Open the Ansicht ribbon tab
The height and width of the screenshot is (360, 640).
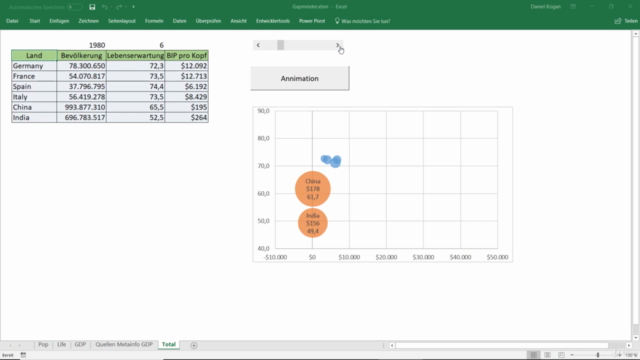238,21
